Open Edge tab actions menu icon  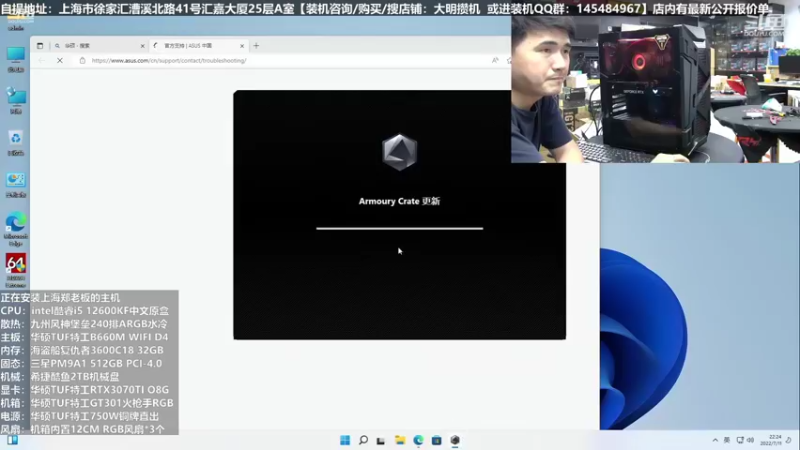(40, 45)
